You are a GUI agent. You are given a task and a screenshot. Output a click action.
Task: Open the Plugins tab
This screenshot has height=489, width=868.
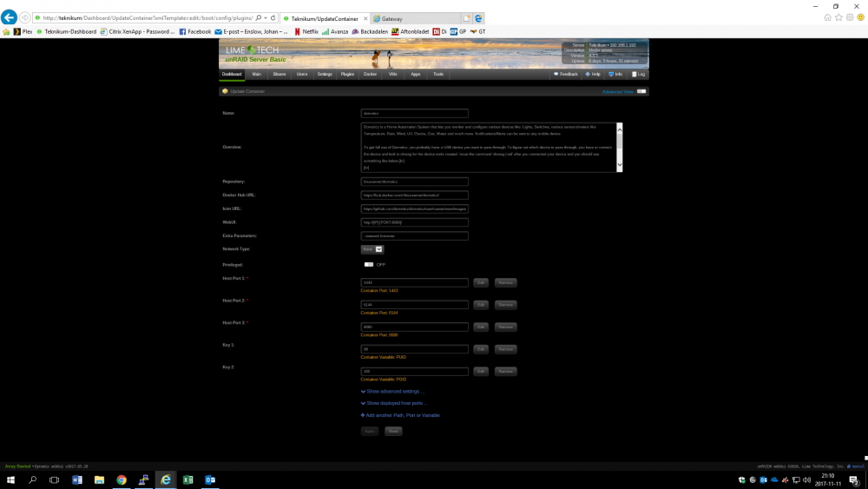[347, 74]
